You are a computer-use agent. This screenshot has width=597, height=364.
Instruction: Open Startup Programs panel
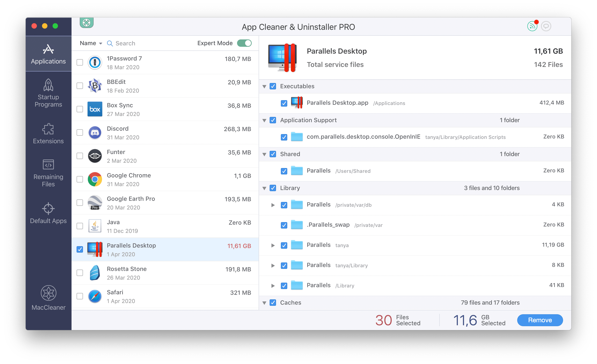tap(48, 93)
